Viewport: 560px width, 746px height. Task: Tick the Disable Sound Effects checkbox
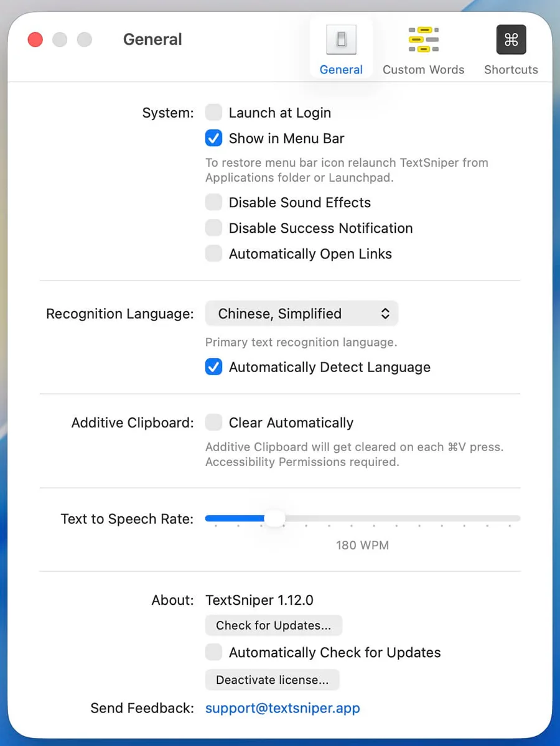213,202
